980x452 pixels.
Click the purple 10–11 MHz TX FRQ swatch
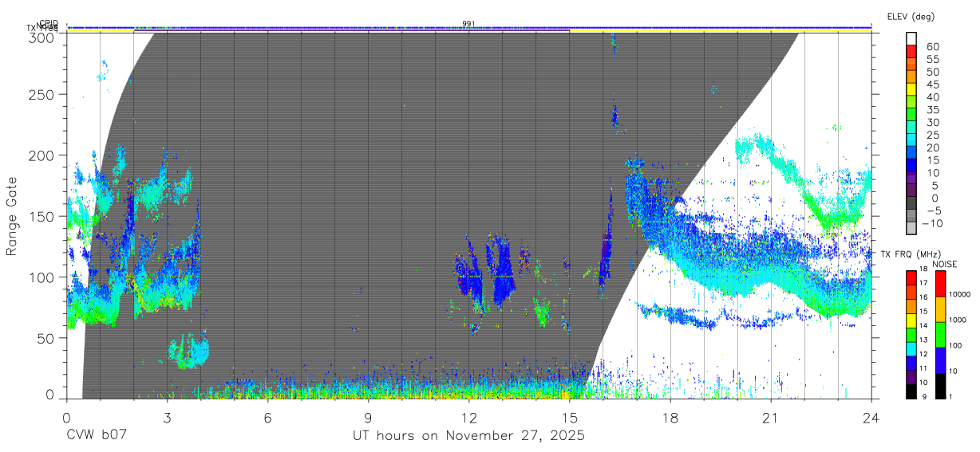911,375
